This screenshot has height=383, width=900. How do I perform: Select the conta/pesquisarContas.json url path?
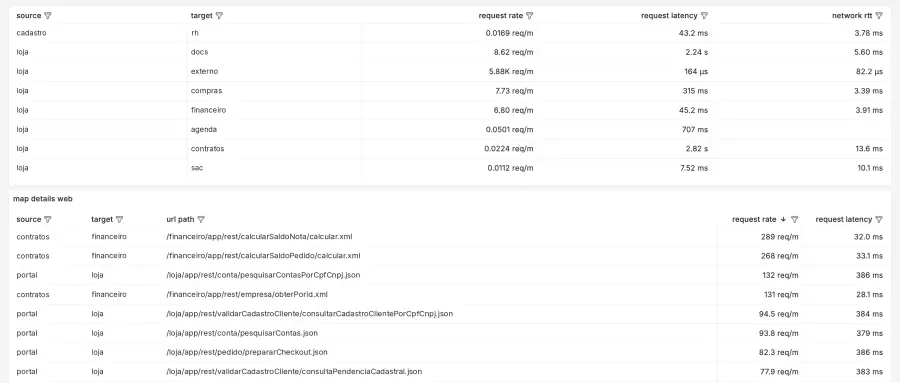[242, 333]
